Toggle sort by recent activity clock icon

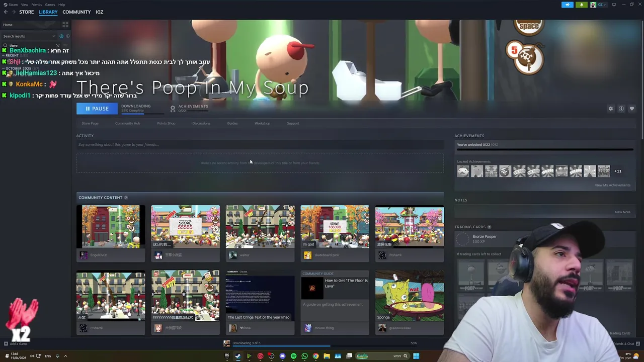[61, 36]
